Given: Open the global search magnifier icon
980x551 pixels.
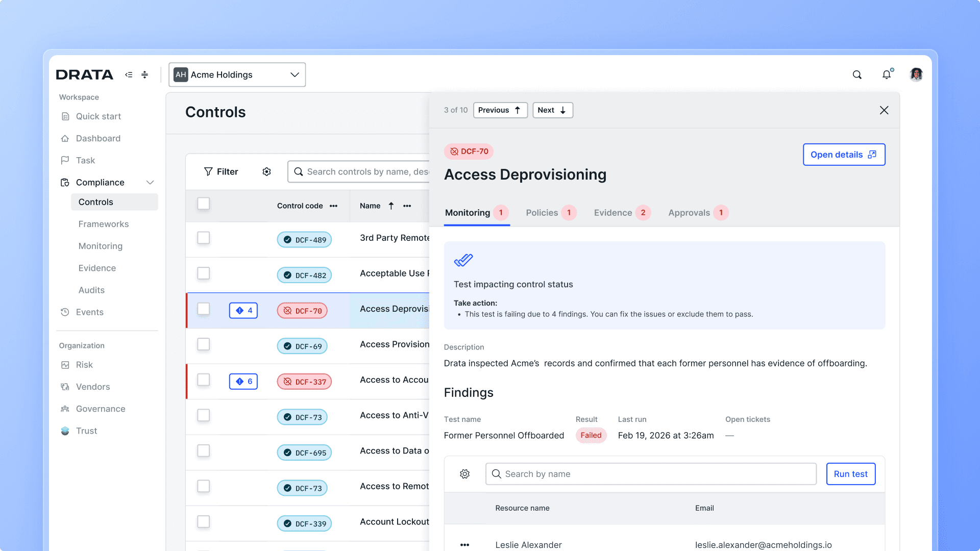Looking at the screenshot, I should tap(857, 74).
